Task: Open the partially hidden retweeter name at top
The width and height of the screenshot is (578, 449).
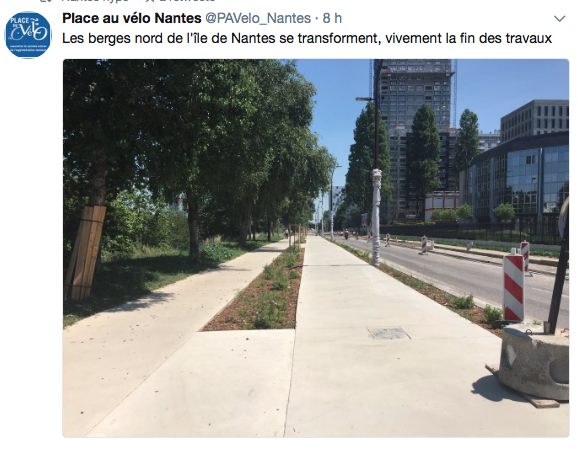Action: 95,1
